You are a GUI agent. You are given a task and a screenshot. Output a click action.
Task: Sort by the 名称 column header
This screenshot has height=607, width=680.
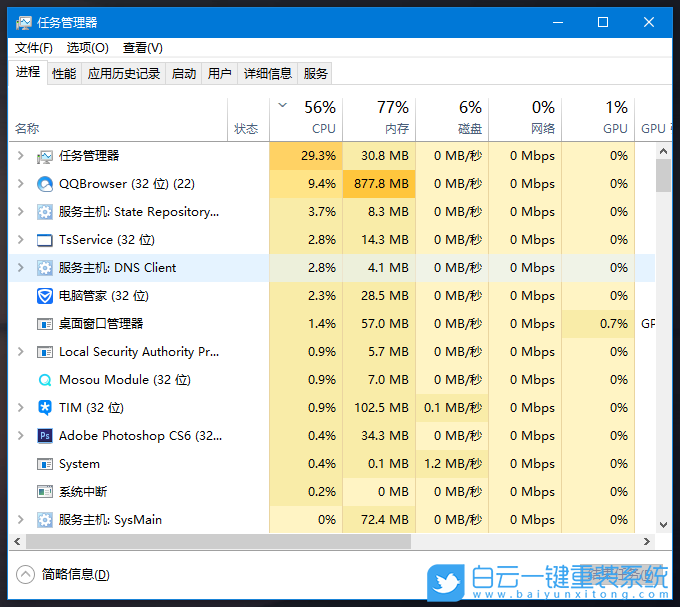pos(118,119)
